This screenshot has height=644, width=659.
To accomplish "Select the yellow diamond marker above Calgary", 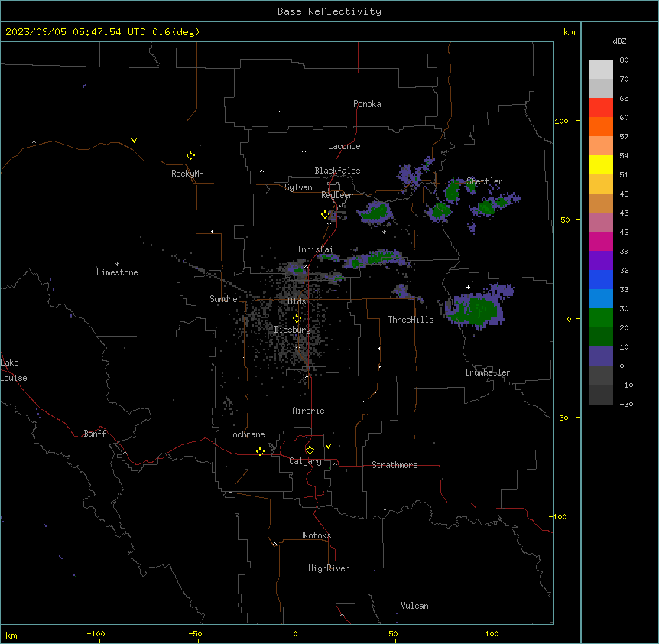I will point(310,450).
